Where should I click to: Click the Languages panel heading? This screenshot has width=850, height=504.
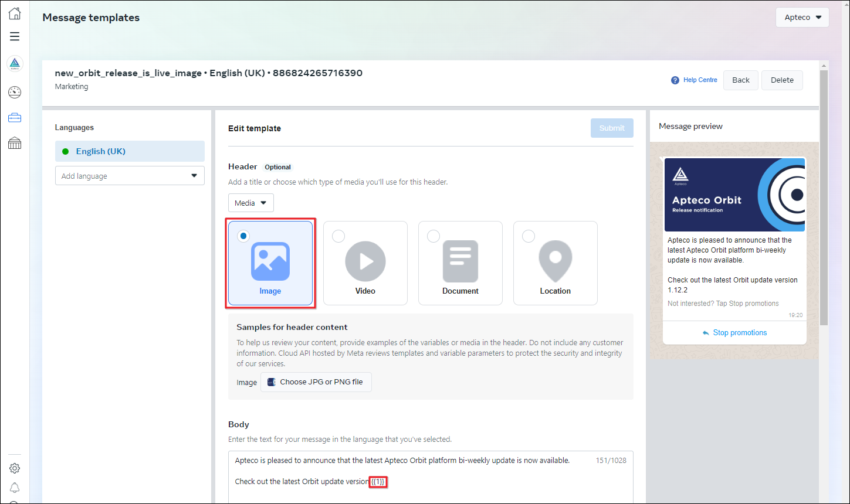[74, 128]
